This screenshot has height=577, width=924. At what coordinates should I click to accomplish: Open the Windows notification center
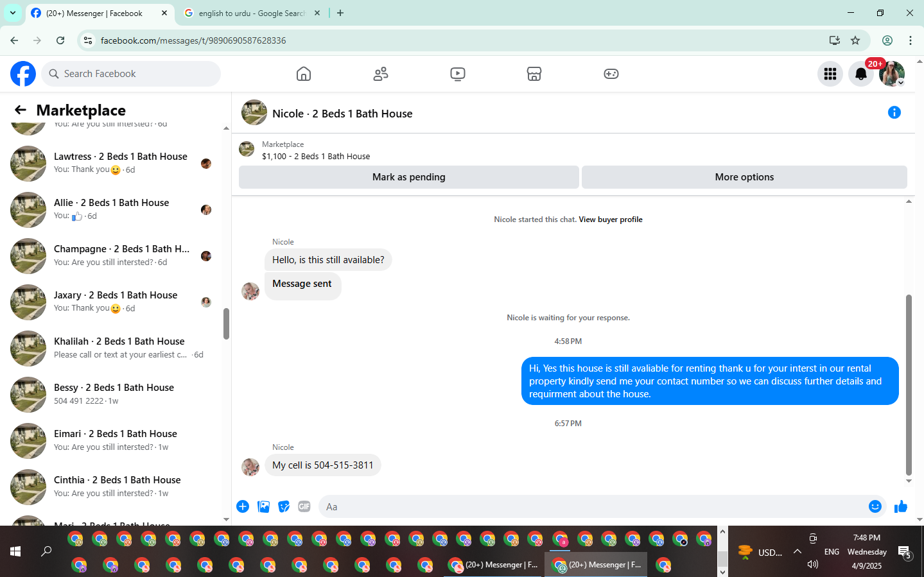point(905,552)
